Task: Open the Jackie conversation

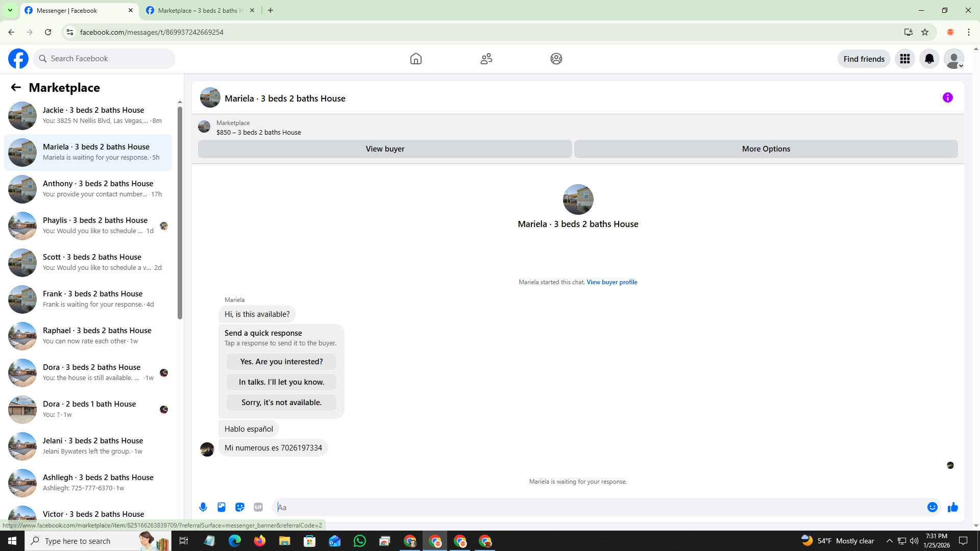Action: click(88, 116)
